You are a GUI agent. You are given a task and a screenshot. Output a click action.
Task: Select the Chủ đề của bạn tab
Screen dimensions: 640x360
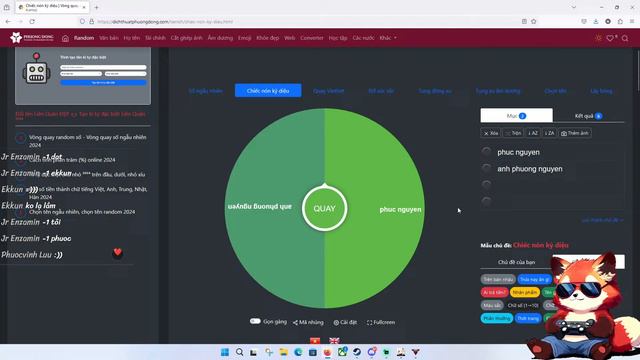pos(516,262)
